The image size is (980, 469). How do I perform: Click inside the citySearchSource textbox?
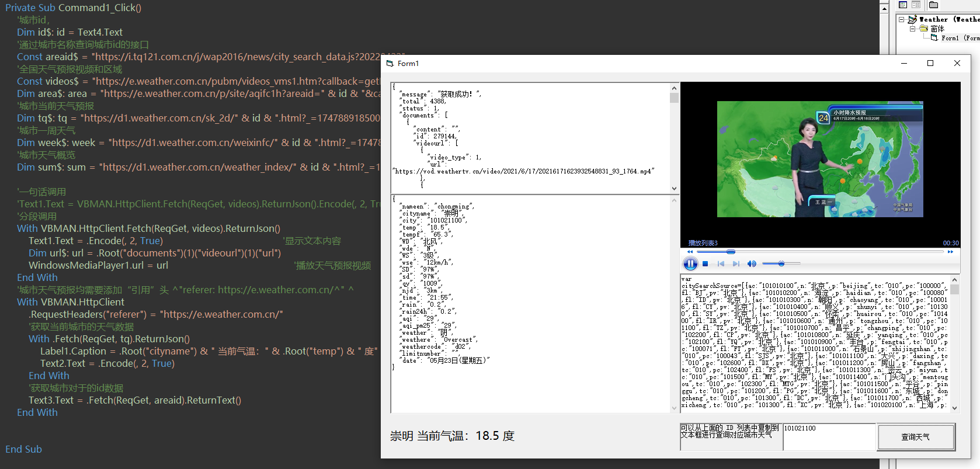click(815, 343)
